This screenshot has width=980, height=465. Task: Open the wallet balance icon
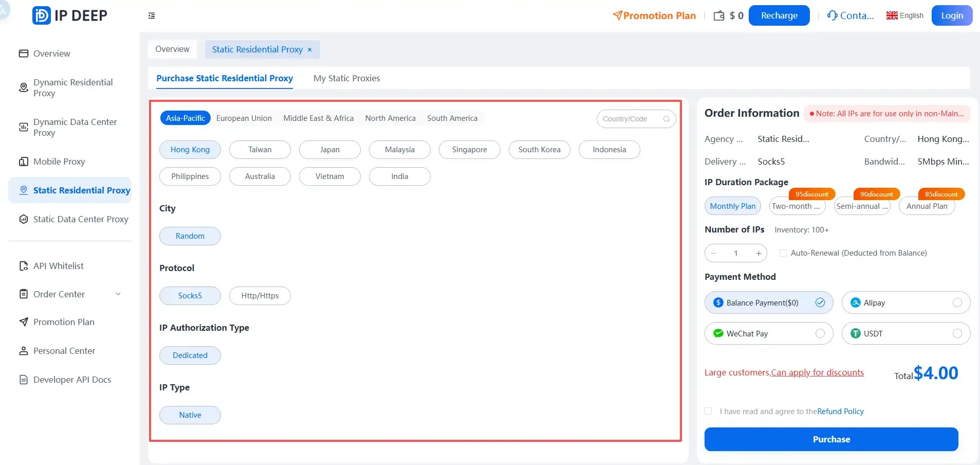719,16
